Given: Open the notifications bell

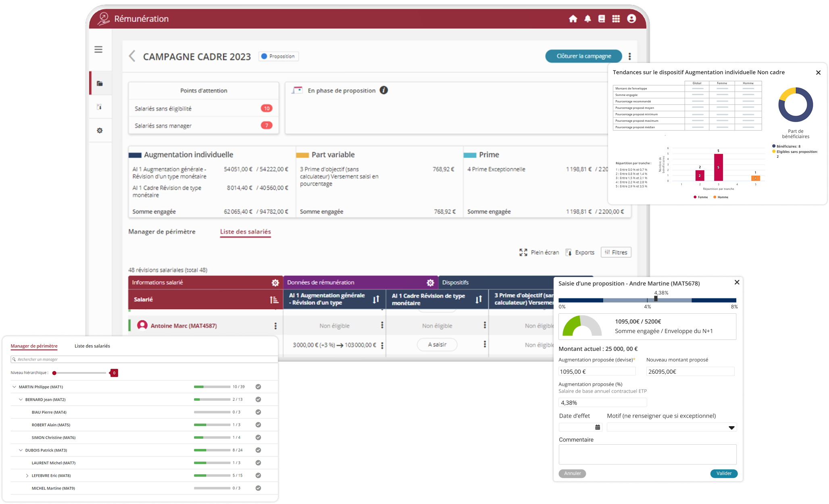Looking at the screenshot, I should click(587, 19).
